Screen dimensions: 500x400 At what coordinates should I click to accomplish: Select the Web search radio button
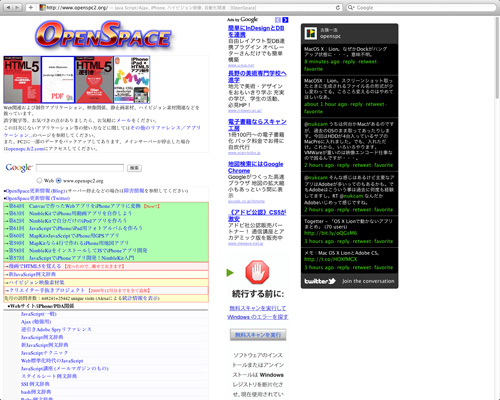tap(39, 180)
